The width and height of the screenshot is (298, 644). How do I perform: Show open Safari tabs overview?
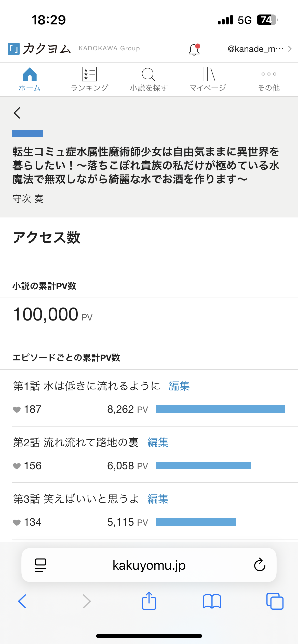tap(275, 601)
